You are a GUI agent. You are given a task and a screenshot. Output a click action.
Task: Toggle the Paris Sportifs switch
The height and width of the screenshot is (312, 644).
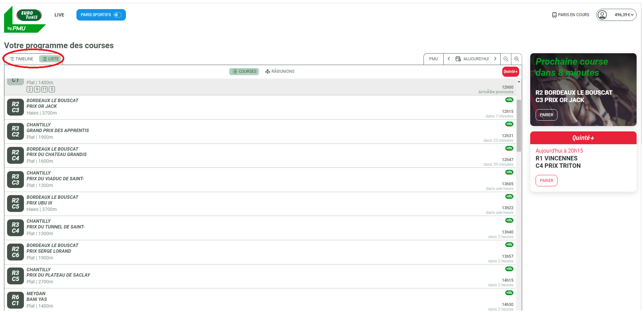pyautogui.click(x=117, y=15)
